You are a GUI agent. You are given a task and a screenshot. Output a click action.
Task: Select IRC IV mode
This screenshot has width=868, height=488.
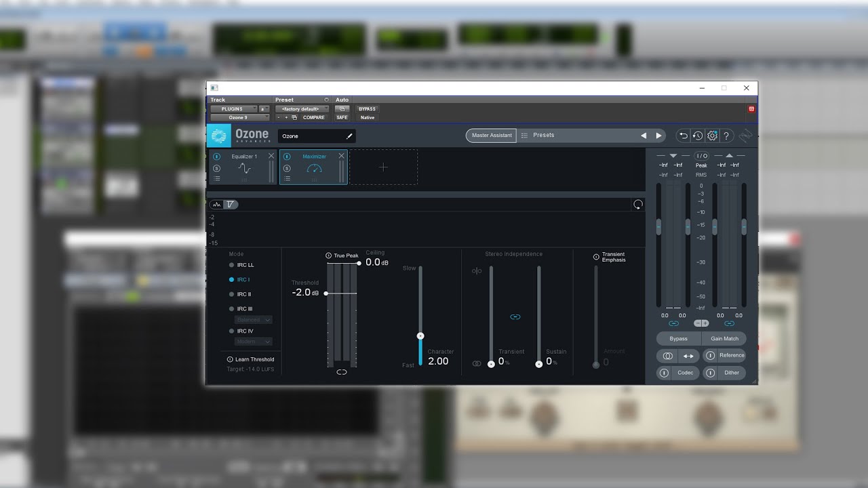[241, 331]
